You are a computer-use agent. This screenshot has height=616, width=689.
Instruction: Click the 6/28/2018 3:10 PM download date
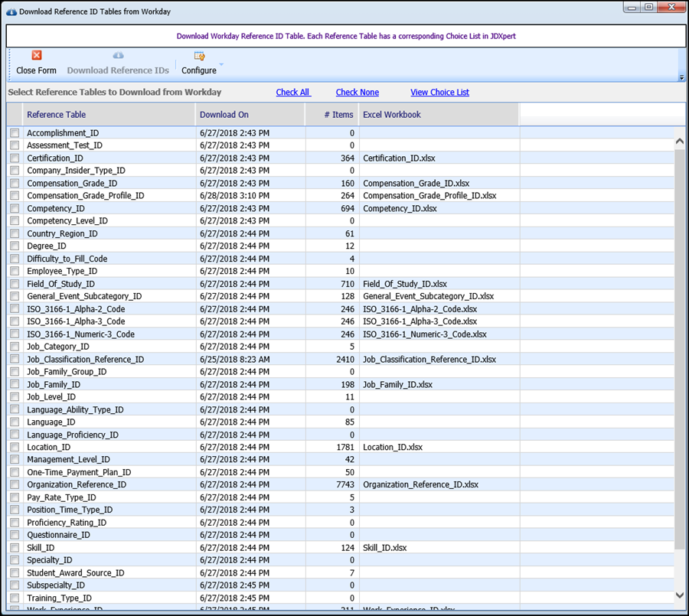pyautogui.click(x=235, y=196)
